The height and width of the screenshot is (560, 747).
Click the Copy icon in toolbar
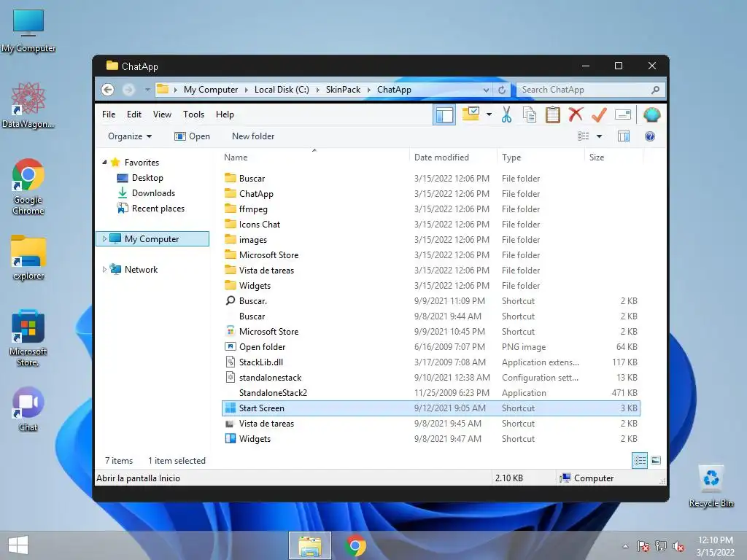(x=530, y=114)
